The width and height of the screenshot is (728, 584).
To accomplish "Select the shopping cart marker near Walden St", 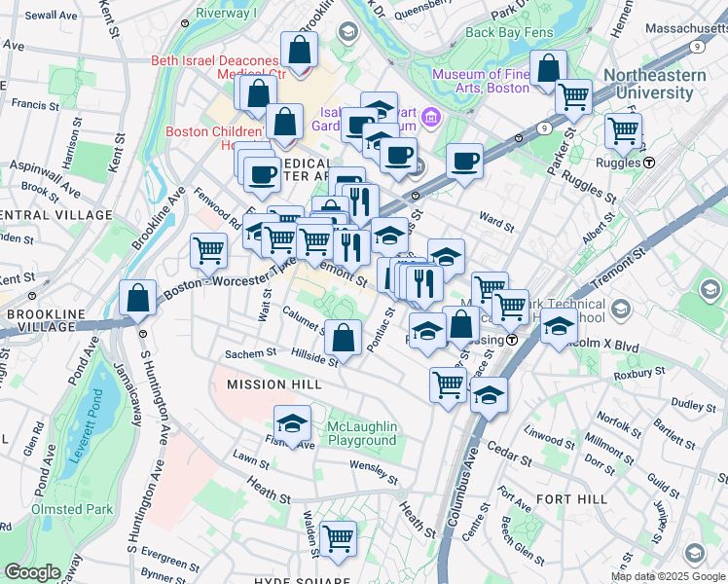I will [339, 540].
